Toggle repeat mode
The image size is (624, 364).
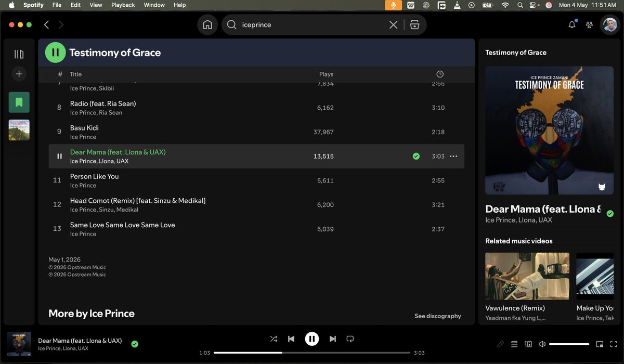[x=350, y=339]
